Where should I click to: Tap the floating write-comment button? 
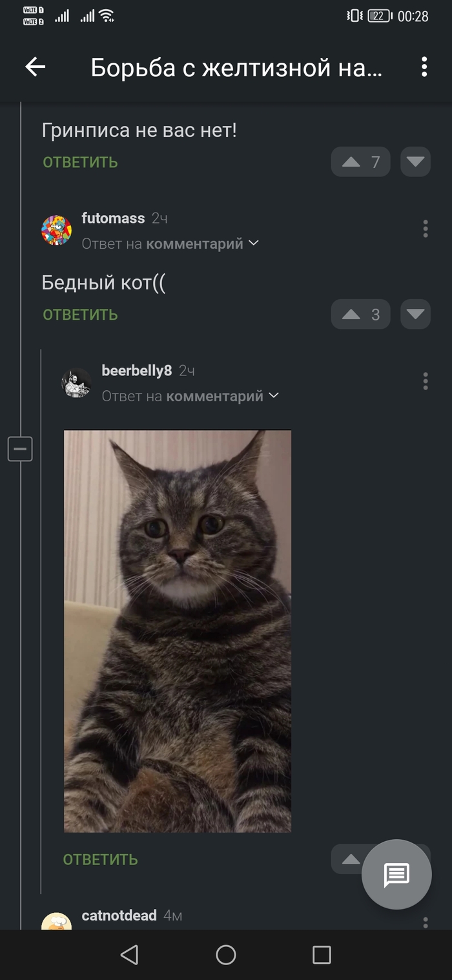[x=396, y=875]
